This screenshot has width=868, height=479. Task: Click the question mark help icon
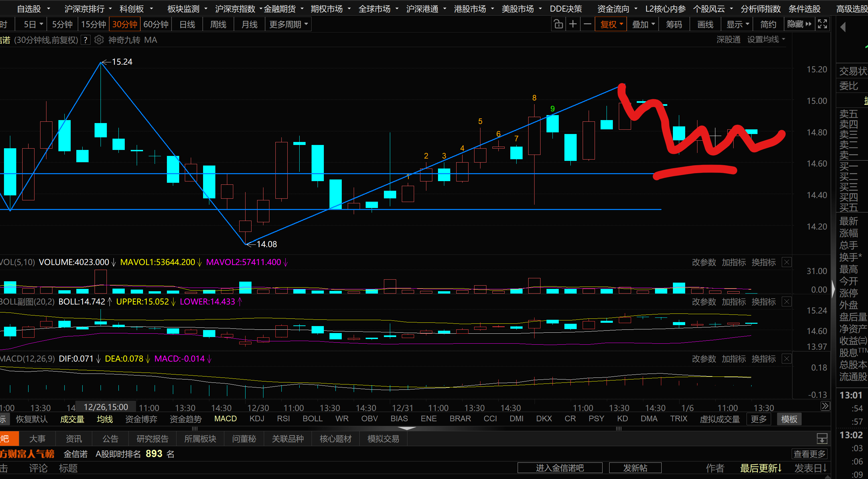tap(86, 40)
